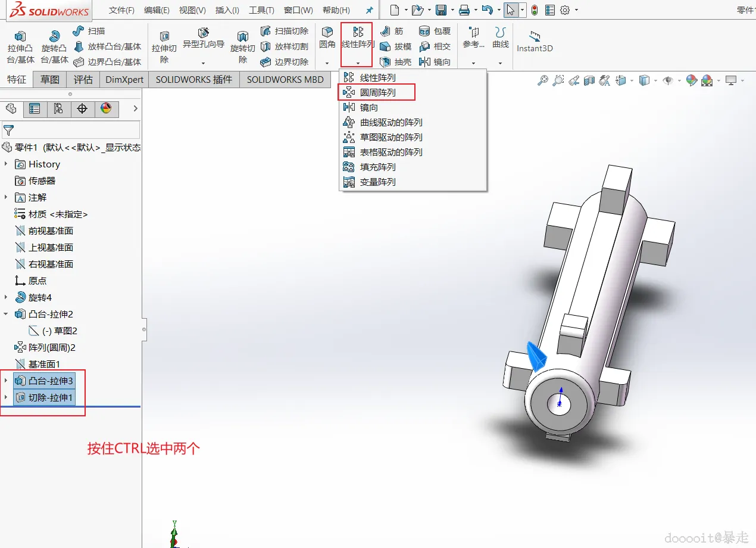
Task: Click the feature tree filter field
Action: coord(71,130)
